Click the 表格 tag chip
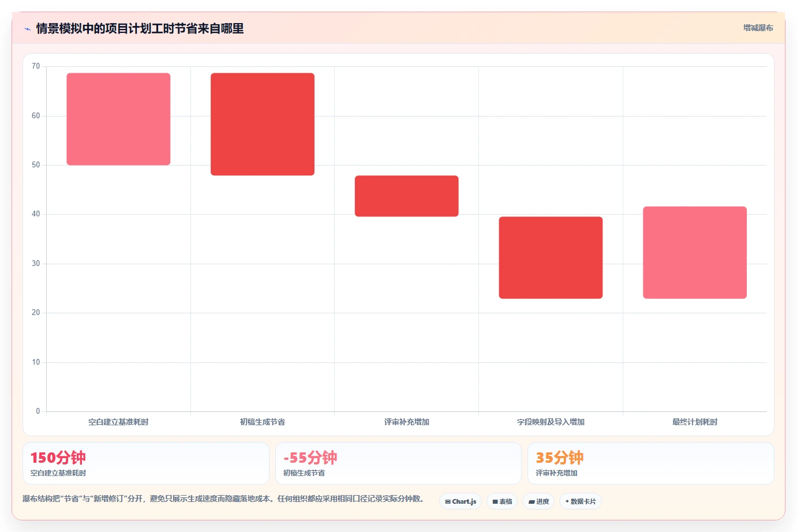This screenshot has width=797, height=532. (502, 501)
